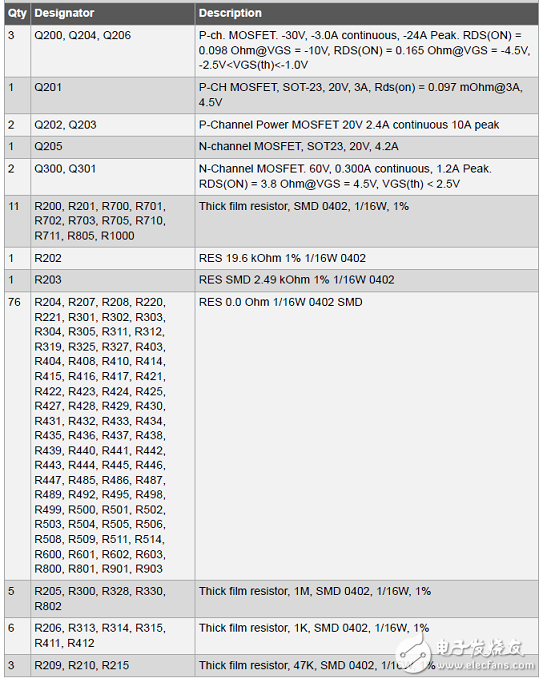The height and width of the screenshot is (682, 543).
Task: Click the Q202, Q203 designator cell
Action: pyautogui.click(x=113, y=125)
